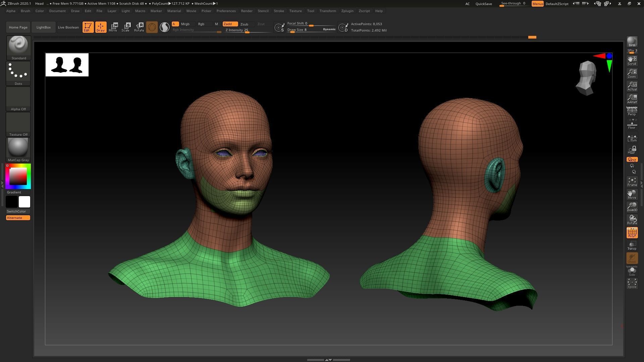Image resolution: width=644 pixels, height=362 pixels.
Task: Click the camera view head navigator
Action: 587,78
